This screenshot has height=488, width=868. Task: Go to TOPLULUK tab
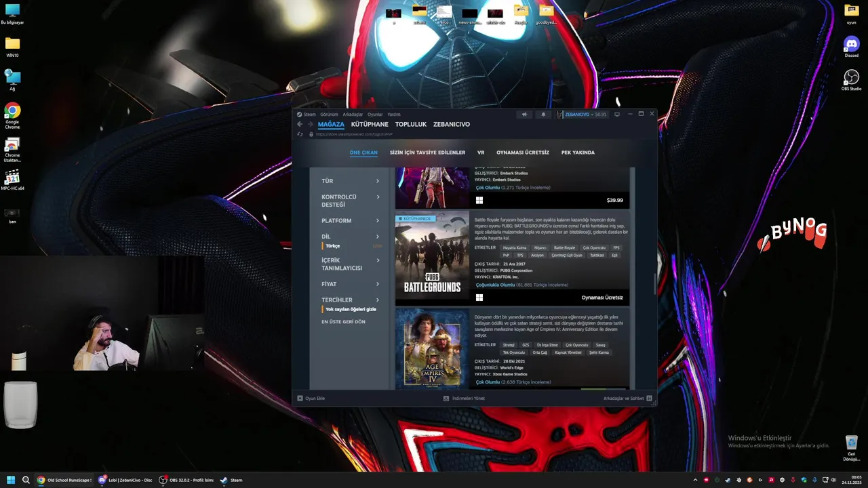pyautogui.click(x=411, y=124)
